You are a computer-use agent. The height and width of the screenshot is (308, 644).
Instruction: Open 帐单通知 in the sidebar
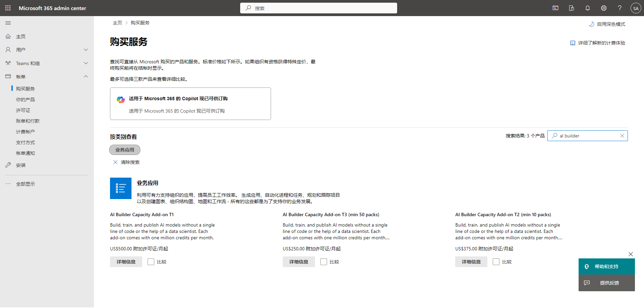coord(25,153)
